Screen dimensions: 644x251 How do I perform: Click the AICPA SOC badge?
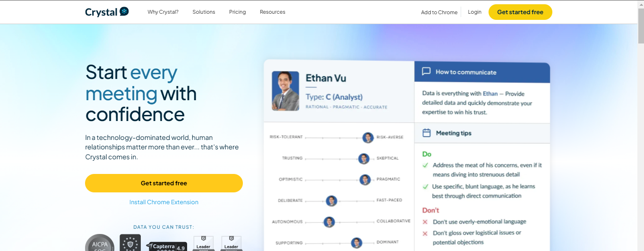tap(100, 242)
